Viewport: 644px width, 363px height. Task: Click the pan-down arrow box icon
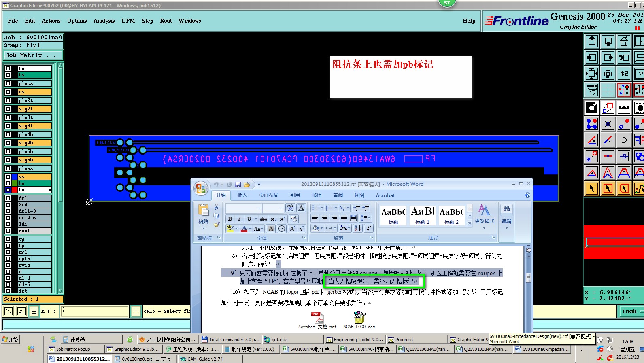tap(608, 41)
